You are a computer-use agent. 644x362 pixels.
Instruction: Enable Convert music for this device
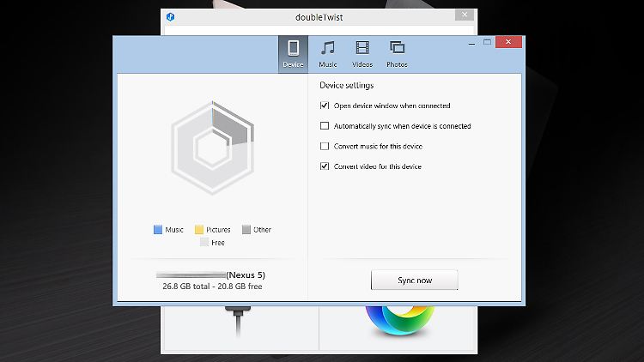tap(325, 146)
